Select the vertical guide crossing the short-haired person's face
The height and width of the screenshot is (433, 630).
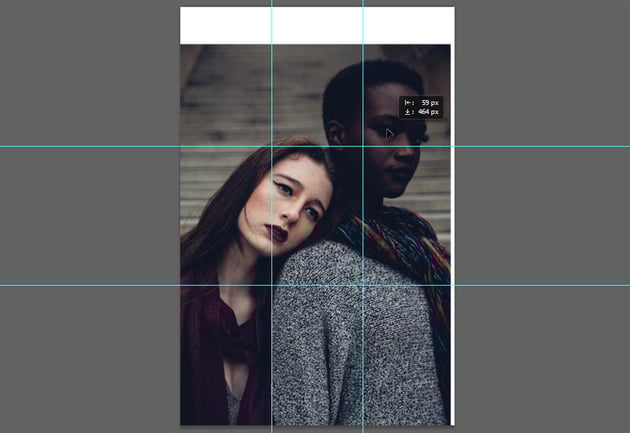pyautogui.click(x=363, y=216)
